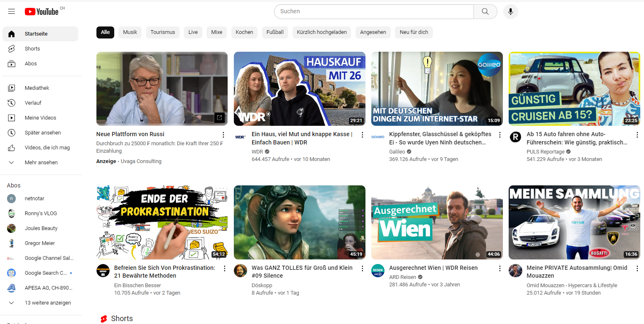The image size is (644, 324).
Task: Select Neu für dich filter chip
Action: pos(414,32)
